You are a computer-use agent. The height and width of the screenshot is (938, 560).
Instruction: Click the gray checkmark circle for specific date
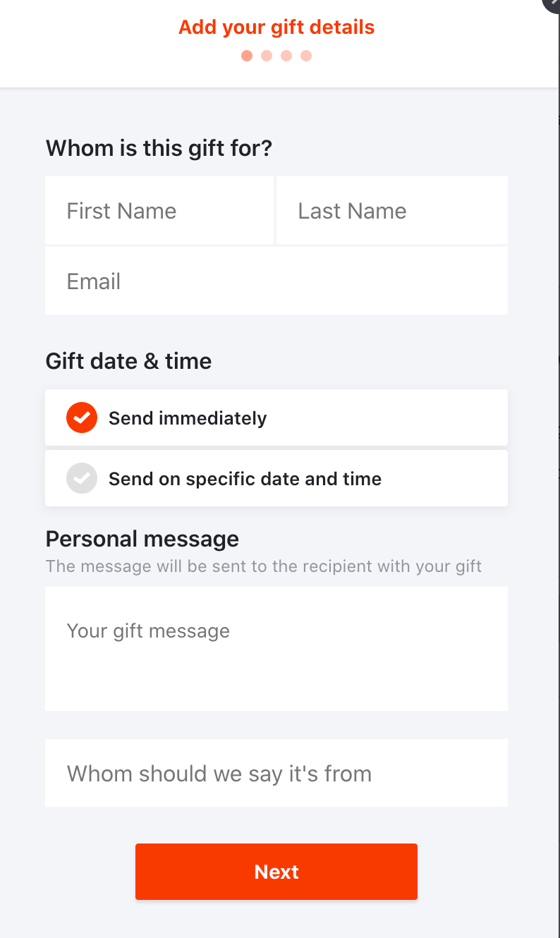[82, 478]
